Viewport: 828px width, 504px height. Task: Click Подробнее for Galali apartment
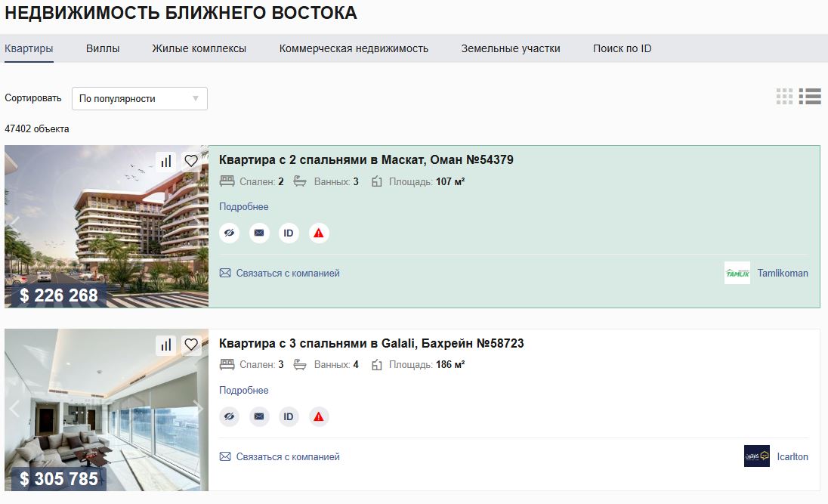pos(243,391)
